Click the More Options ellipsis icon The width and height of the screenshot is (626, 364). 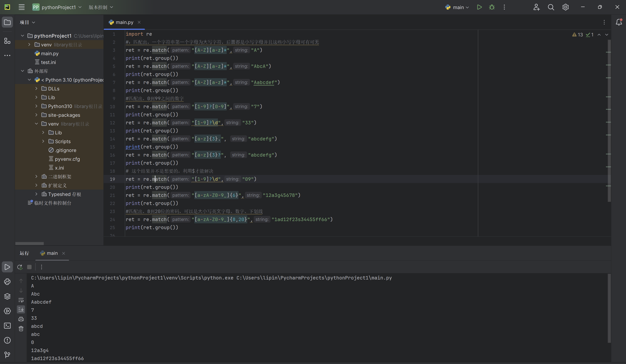point(504,7)
